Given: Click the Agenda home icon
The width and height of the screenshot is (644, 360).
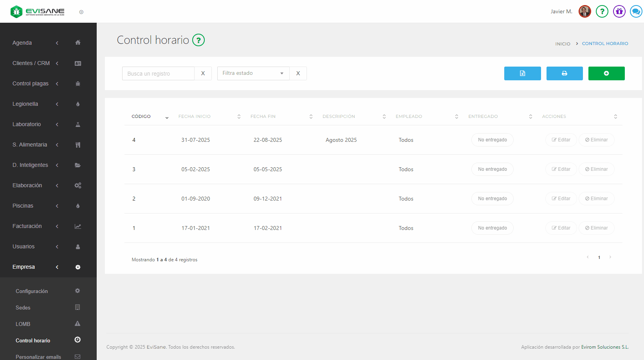Looking at the screenshot, I should click(78, 43).
